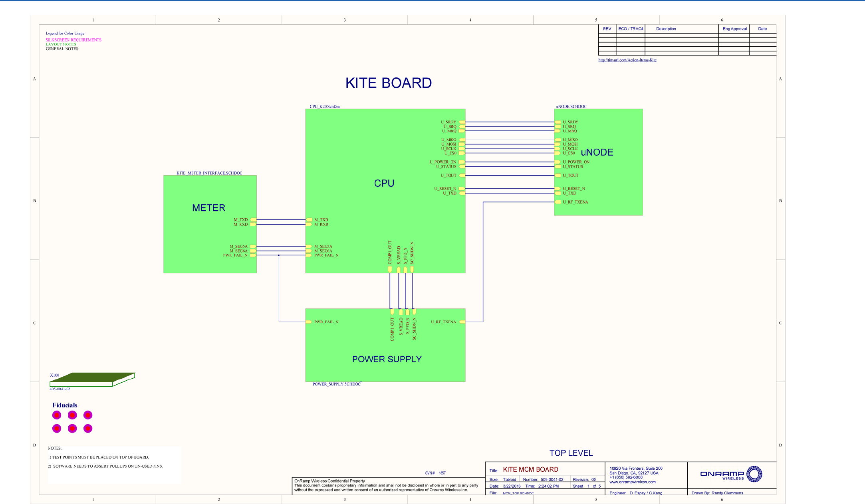Click the CPU_K20.SchDoc file name
The image size is (865, 504).
click(325, 107)
